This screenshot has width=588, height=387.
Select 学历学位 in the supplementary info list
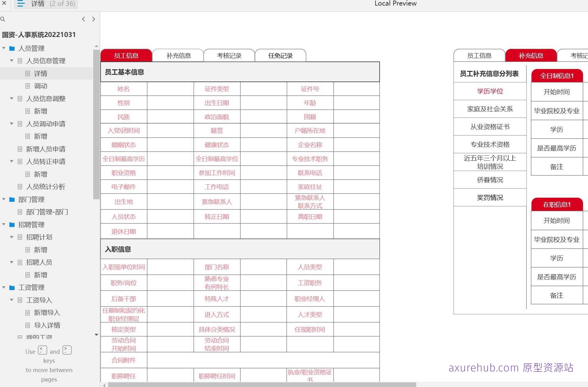point(490,91)
